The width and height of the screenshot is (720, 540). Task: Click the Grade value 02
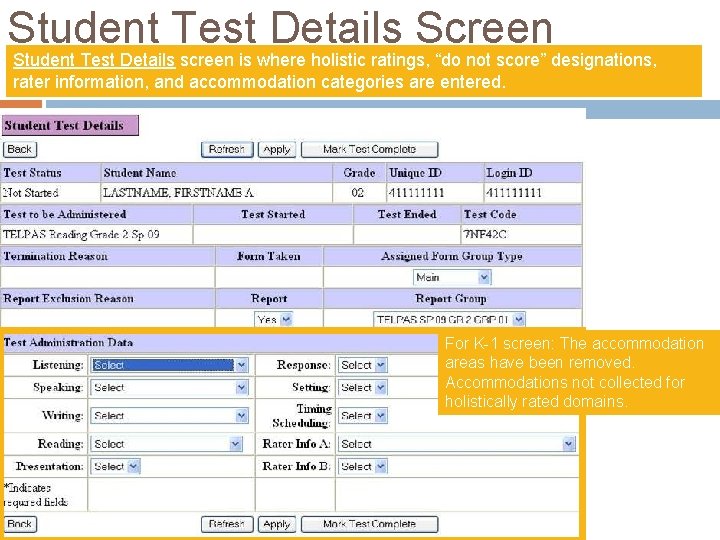coord(358,192)
